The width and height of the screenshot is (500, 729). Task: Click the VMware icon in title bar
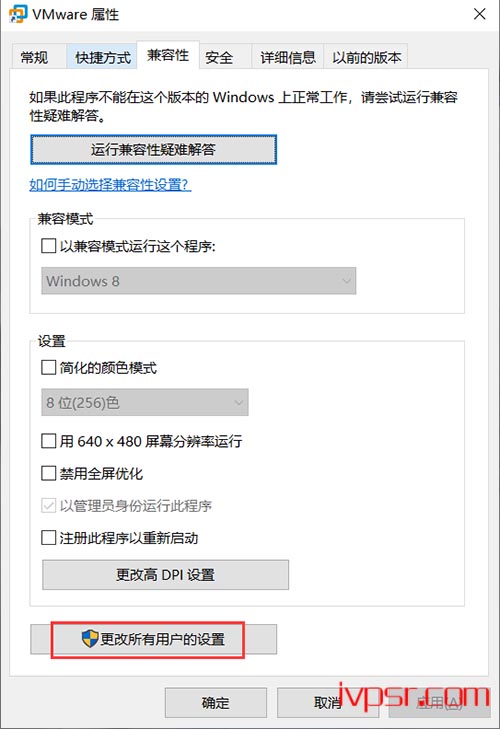coord(18,14)
